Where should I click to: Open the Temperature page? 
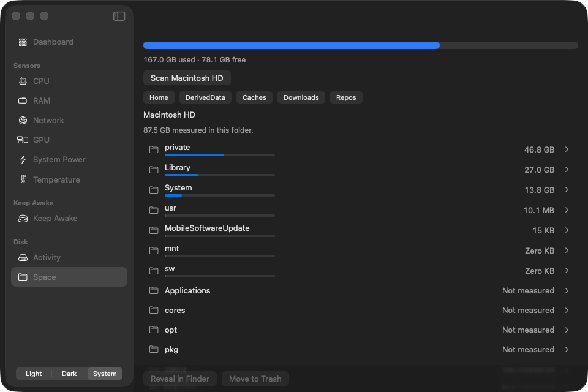click(69, 179)
